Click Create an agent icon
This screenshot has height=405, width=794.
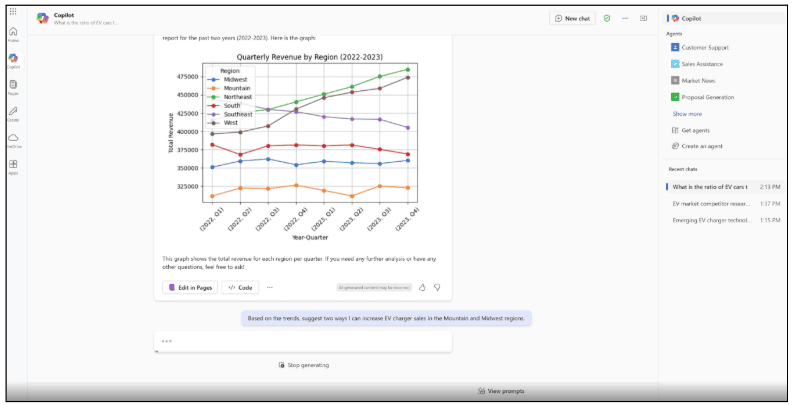point(675,146)
